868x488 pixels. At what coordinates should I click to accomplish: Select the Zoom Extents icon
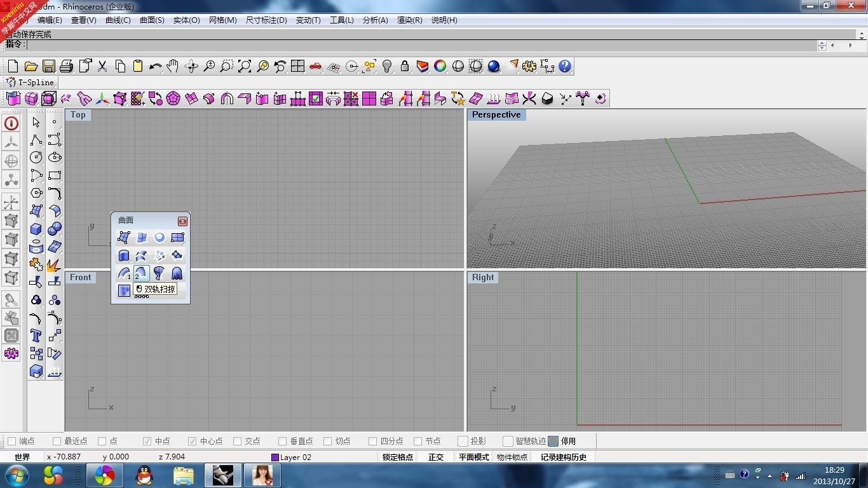coord(244,66)
